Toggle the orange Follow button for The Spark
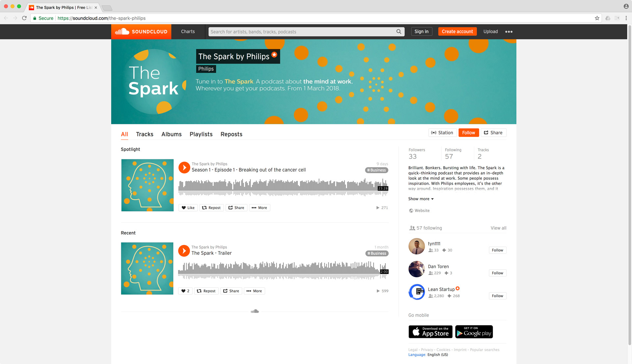The width and height of the screenshot is (632, 364). click(468, 133)
